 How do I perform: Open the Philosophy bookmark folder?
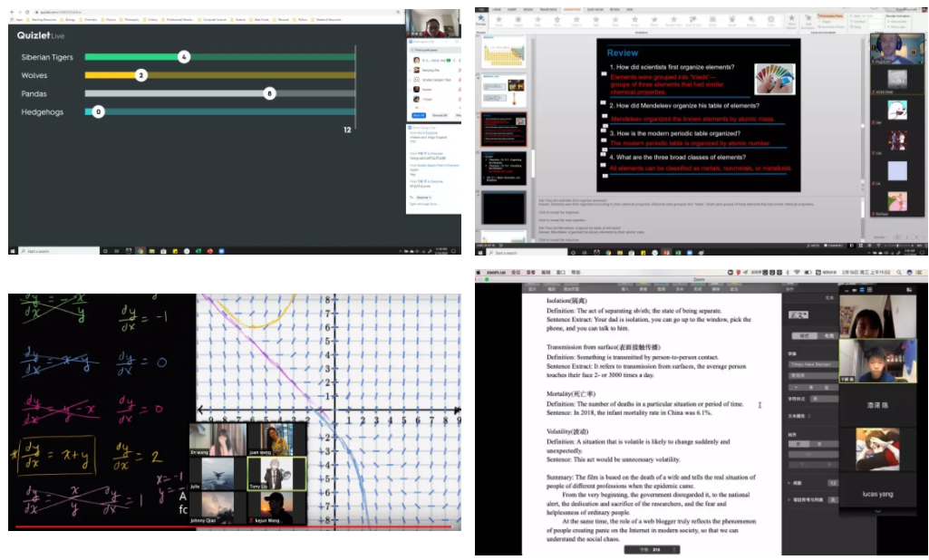pyautogui.click(x=130, y=20)
